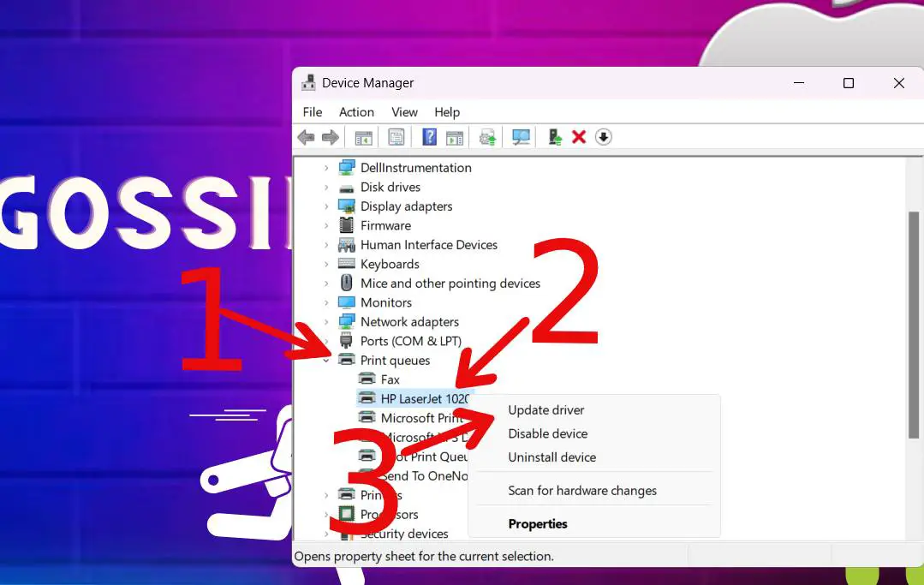
Task: Click the Back navigation arrow icon
Action: (x=306, y=136)
